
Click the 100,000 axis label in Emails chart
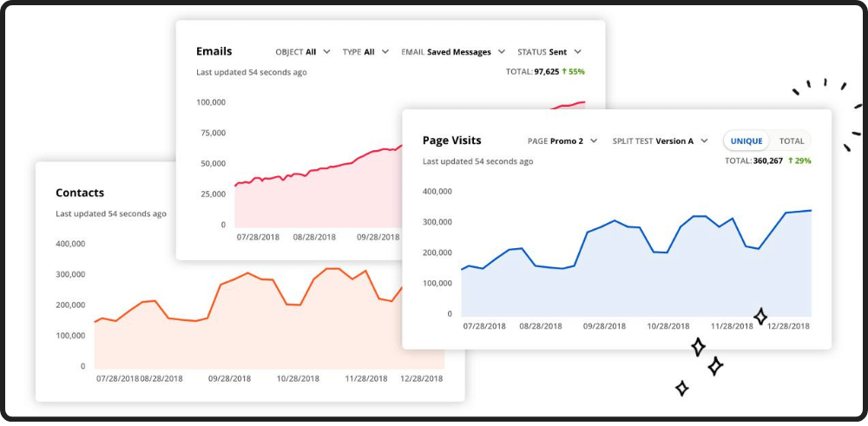coord(211,102)
